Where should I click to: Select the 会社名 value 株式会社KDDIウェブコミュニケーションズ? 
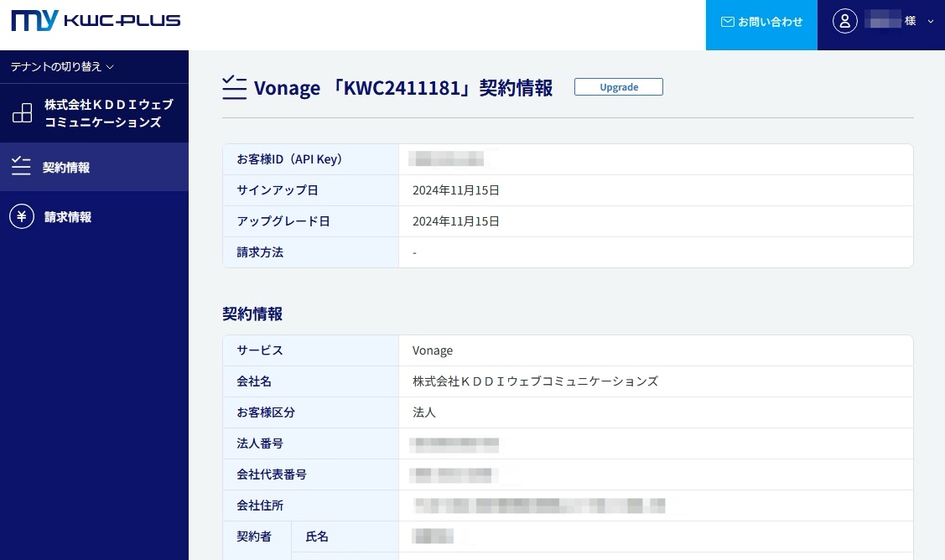tap(535, 381)
